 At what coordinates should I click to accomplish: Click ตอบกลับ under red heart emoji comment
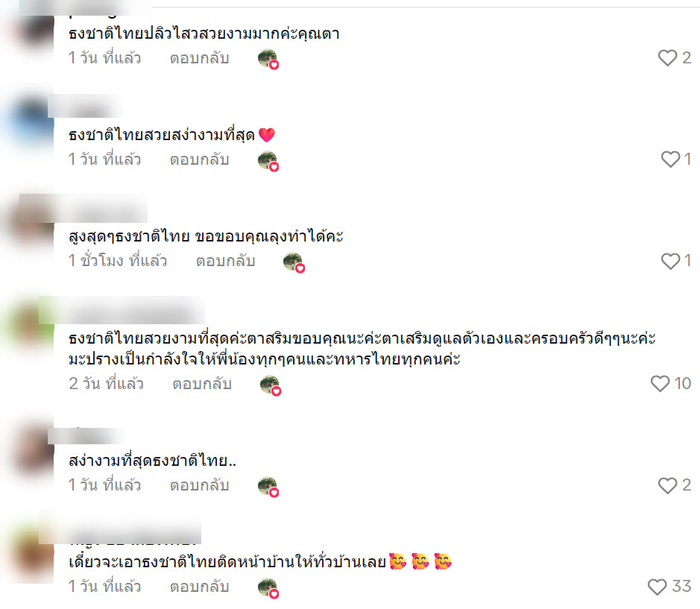[199, 160]
